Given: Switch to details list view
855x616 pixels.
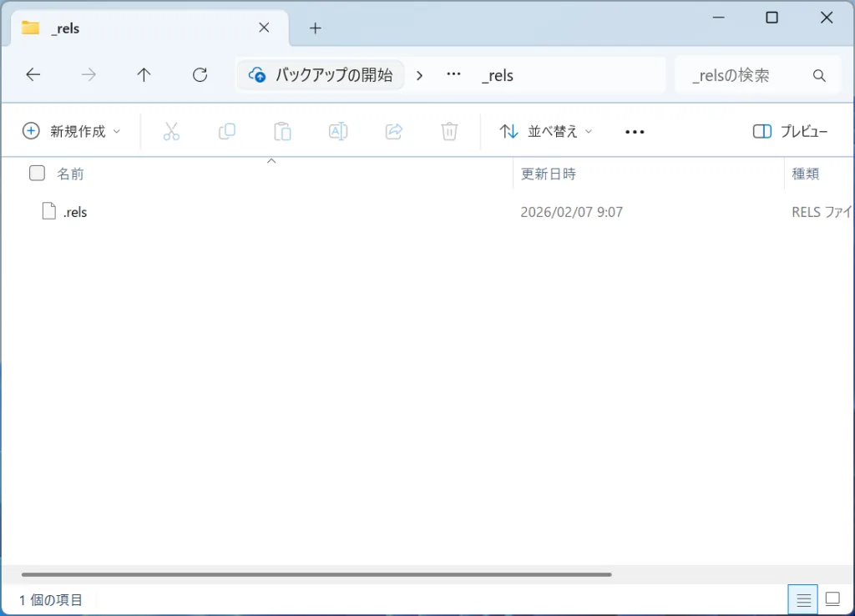Looking at the screenshot, I should pos(803,599).
